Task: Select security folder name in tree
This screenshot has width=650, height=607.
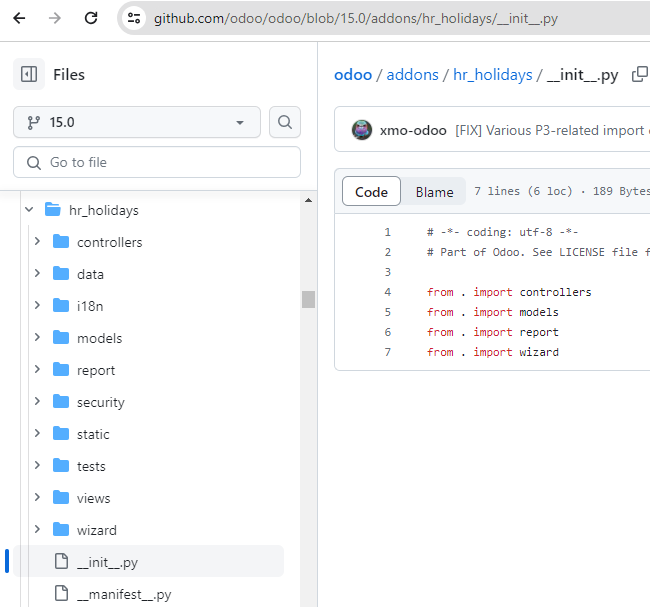Action: [101, 403]
